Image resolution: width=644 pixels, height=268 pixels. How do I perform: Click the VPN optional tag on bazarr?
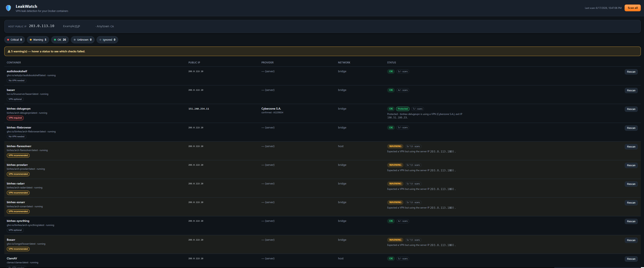[15, 99]
